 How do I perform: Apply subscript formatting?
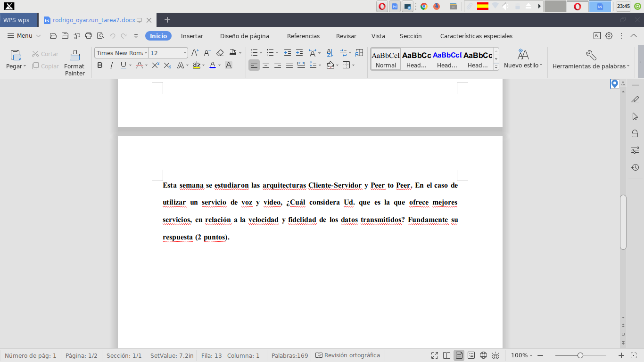click(167, 66)
